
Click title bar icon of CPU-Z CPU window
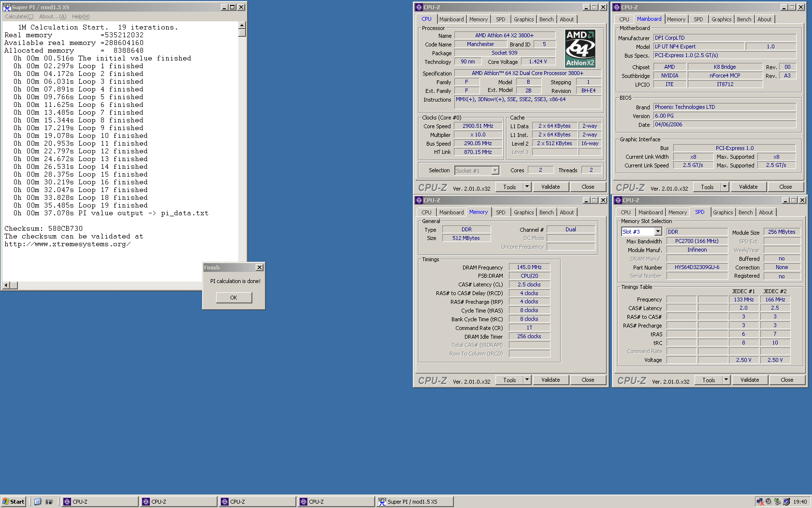pyautogui.click(x=419, y=7)
